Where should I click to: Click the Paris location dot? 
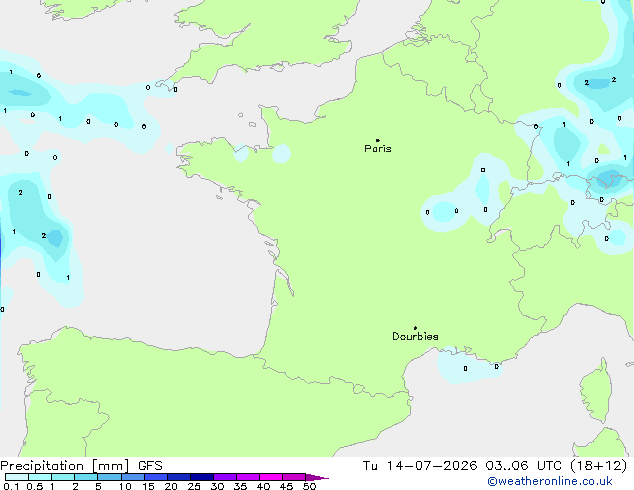[x=378, y=140]
